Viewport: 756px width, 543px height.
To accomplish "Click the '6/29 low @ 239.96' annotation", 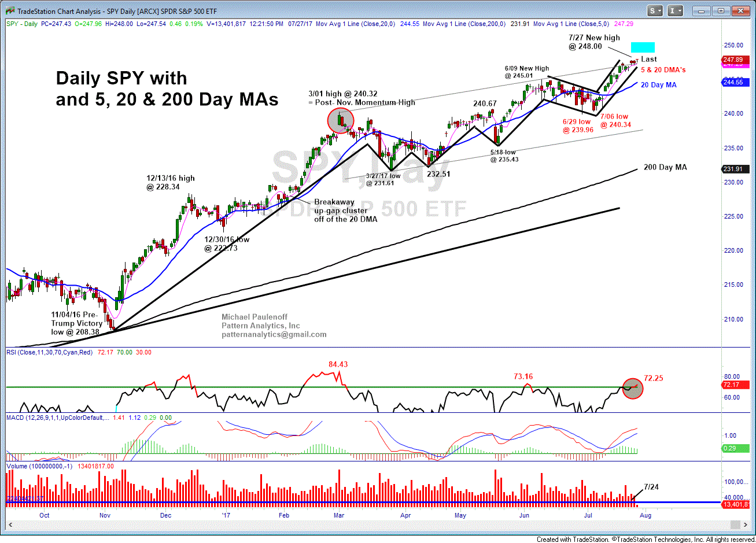I will 577,126.
